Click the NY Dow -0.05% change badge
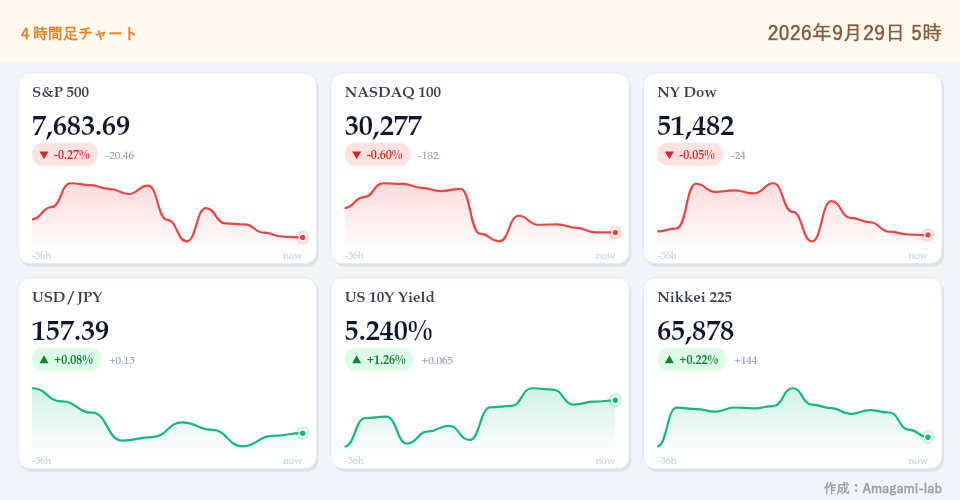960x500 pixels. 690,155
